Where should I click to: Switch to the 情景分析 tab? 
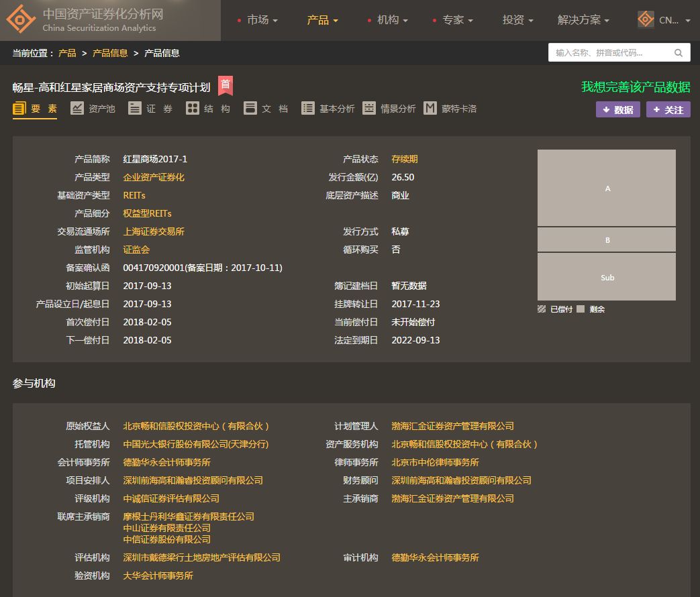coord(389,109)
